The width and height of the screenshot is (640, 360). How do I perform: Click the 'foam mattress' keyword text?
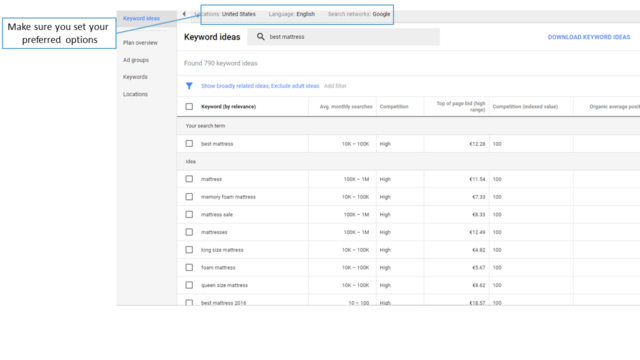[x=218, y=267]
